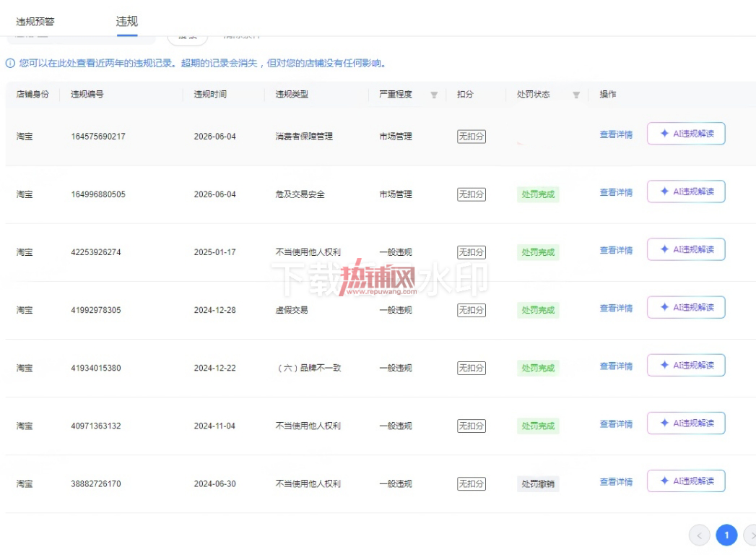Image resolution: width=756 pixels, height=555 pixels.
Task: Select page 1 in the pagination
Action: (726, 535)
